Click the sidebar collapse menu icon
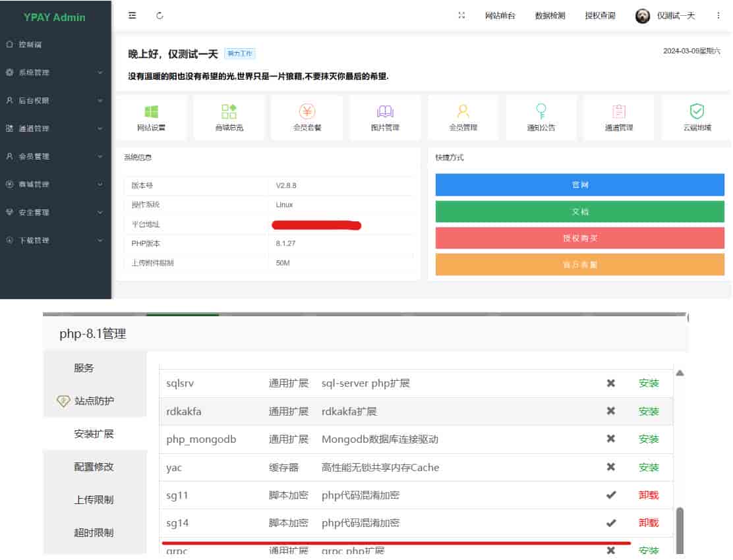The width and height of the screenshot is (733, 560). coord(132,16)
